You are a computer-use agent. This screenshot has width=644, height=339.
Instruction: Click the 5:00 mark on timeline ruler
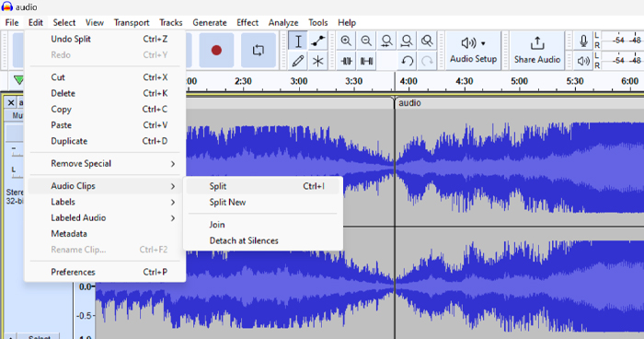point(519,81)
